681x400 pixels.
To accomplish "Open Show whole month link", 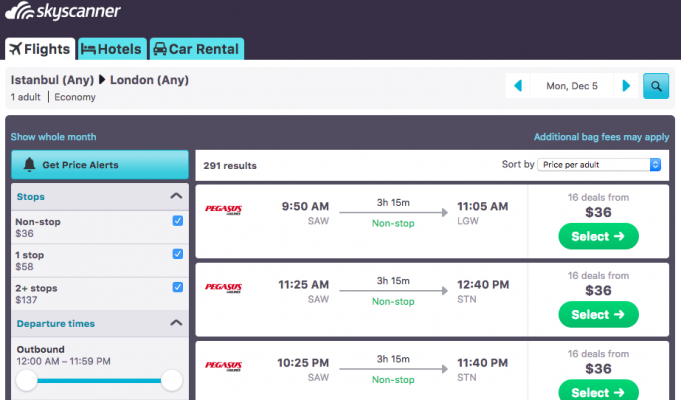I will tap(53, 137).
